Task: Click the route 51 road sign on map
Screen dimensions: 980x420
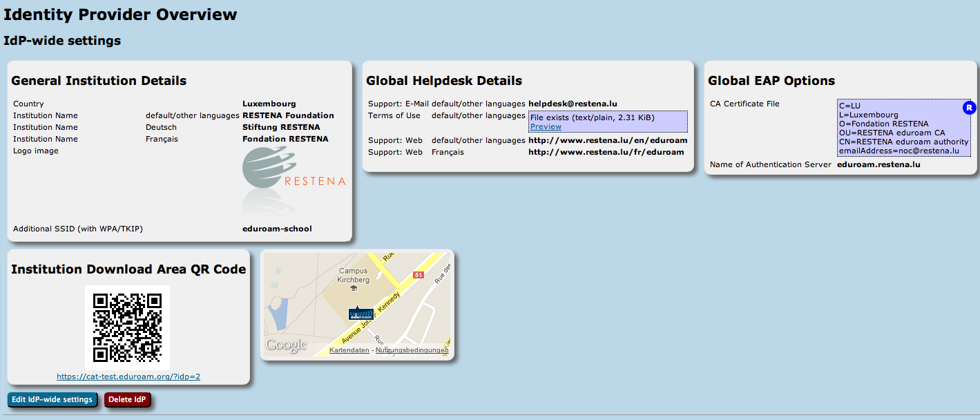Action: pyautogui.click(x=418, y=275)
